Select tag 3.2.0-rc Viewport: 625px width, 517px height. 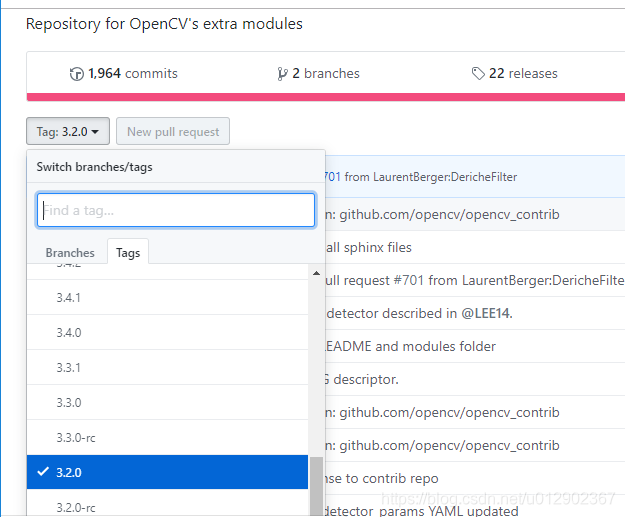coord(167,503)
